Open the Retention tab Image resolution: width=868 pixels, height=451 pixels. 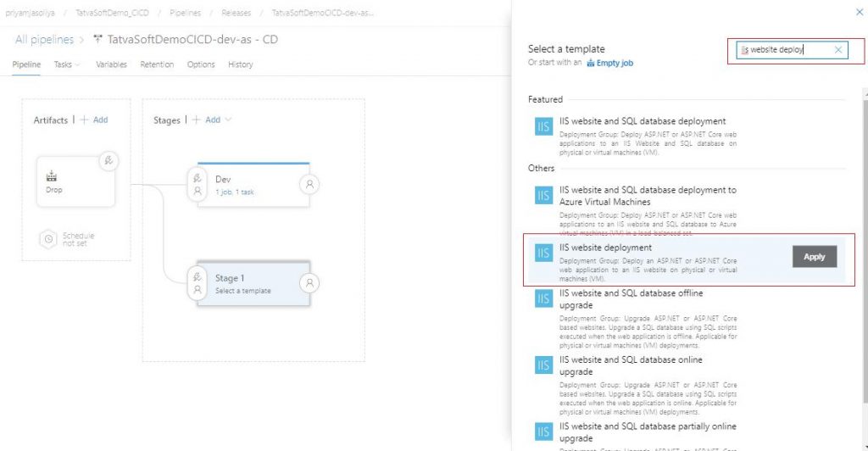[157, 64]
